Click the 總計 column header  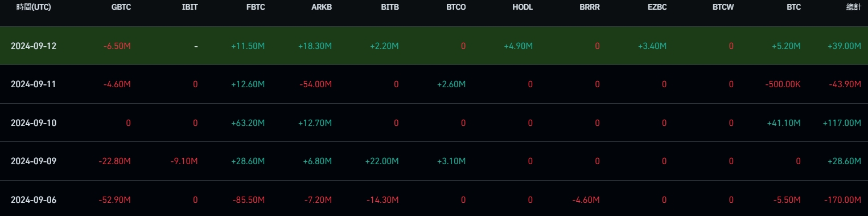click(x=853, y=7)
